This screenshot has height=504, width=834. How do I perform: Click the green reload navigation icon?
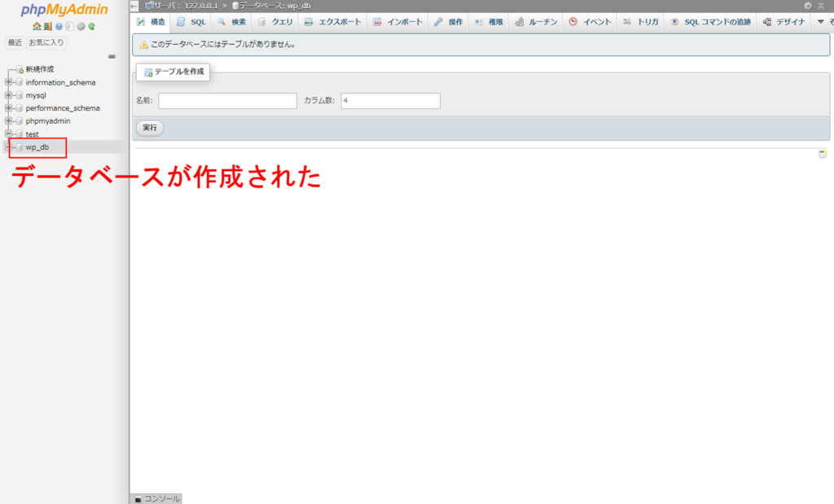click(92, 27)
